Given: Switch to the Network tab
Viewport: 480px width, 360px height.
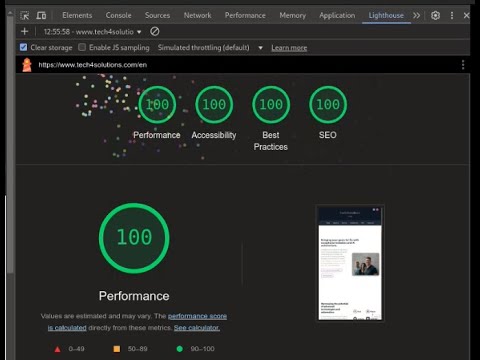Looking at the screenshot, I should (x=197, y=15).
